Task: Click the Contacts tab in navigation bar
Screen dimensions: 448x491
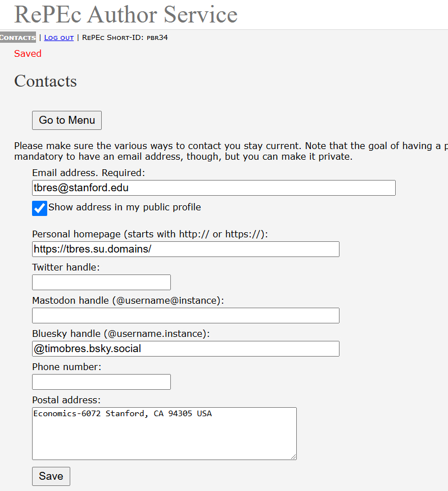Action: click(18, 38)
